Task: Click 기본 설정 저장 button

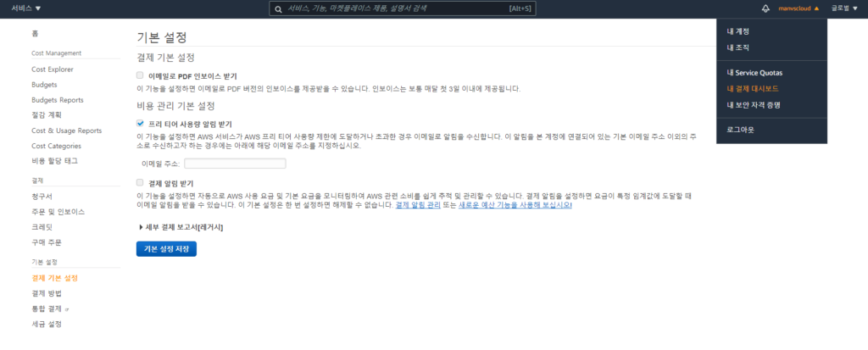Action: click(x=166, y=249)
